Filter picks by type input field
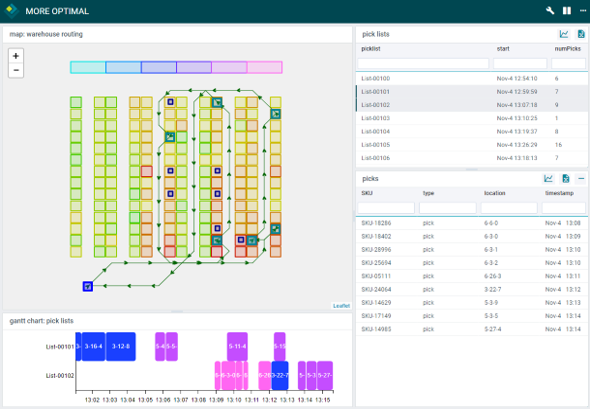Screen dimensions: 590x409 tap(448, 208)
